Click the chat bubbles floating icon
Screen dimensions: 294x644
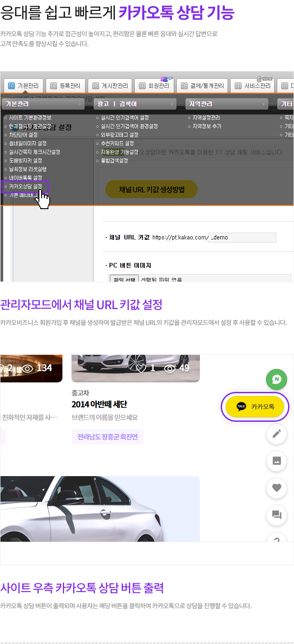point(276,515)
